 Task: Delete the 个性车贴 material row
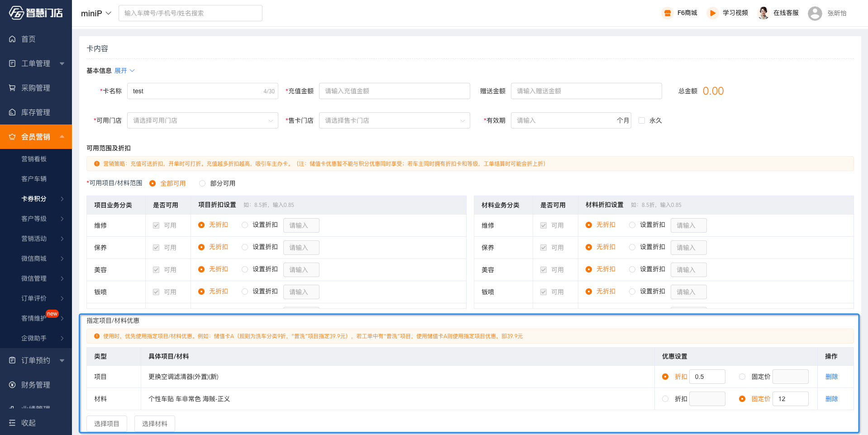pos(831,399)
